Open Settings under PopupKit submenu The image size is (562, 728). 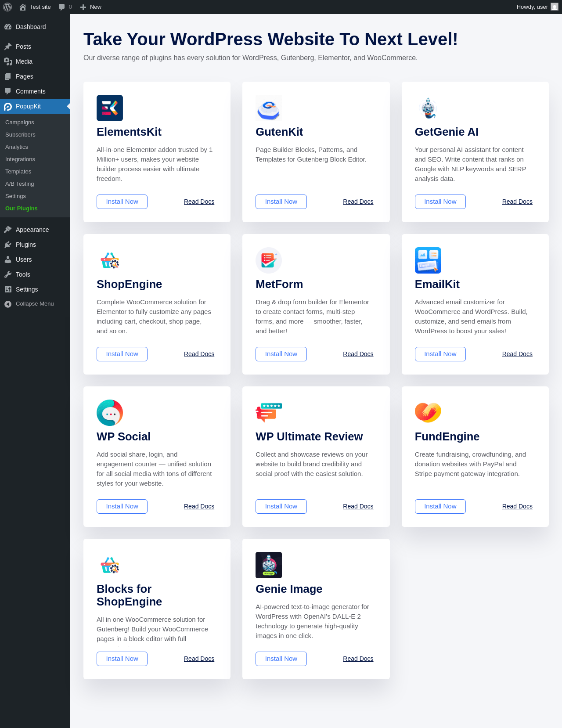(x=16, y=196)
